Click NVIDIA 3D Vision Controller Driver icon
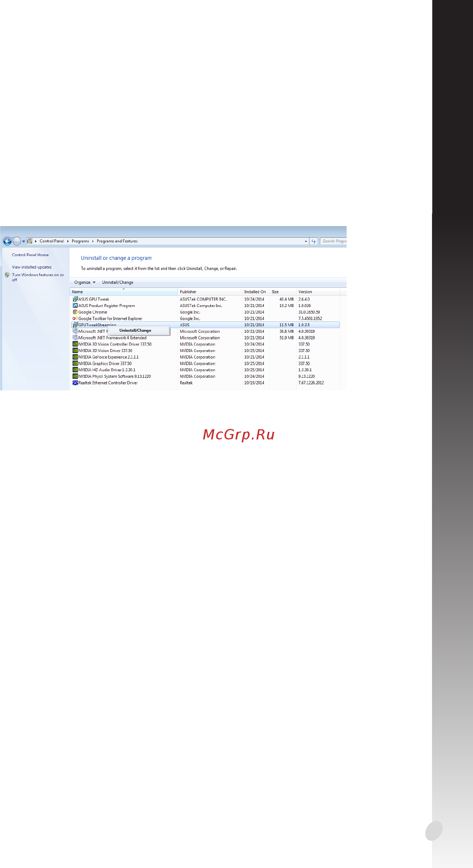 [x=75, y=344]
